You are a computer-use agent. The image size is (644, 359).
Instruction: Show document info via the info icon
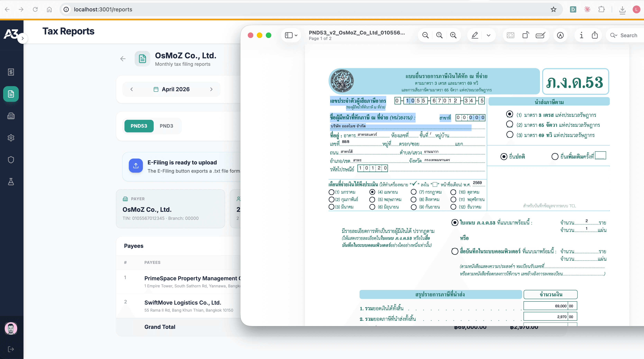581,35
